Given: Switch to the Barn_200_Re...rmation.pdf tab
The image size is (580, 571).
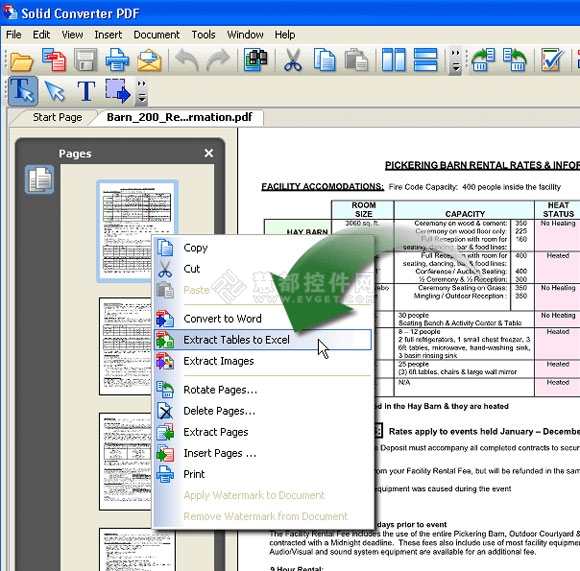Looking at the screenshot, I should (x=179, y=117).
